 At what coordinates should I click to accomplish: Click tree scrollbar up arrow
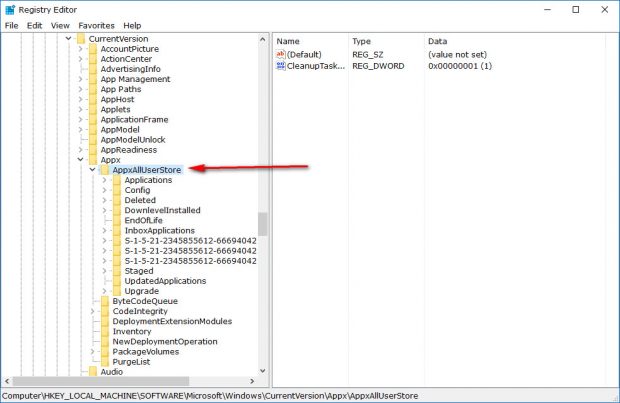pyautogui.click(x=263, y=39)
